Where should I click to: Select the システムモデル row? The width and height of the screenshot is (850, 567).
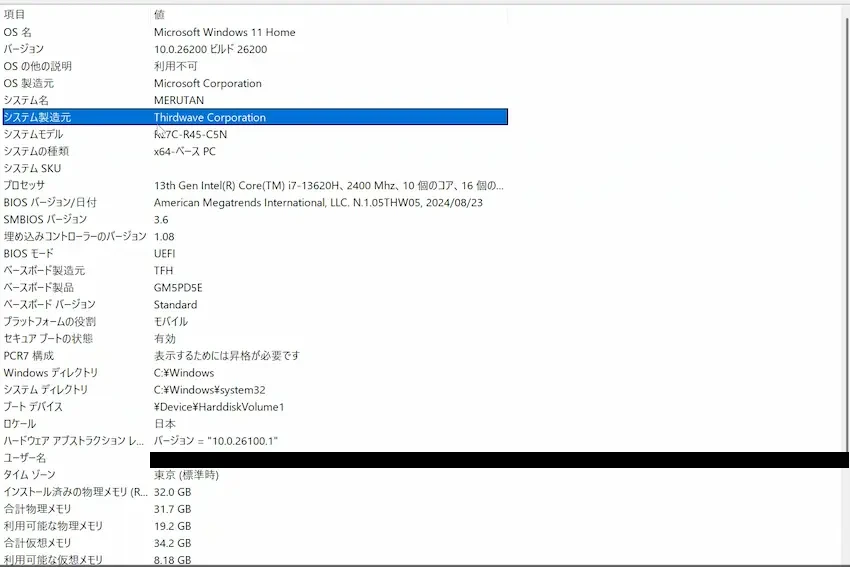coord(255,134)
